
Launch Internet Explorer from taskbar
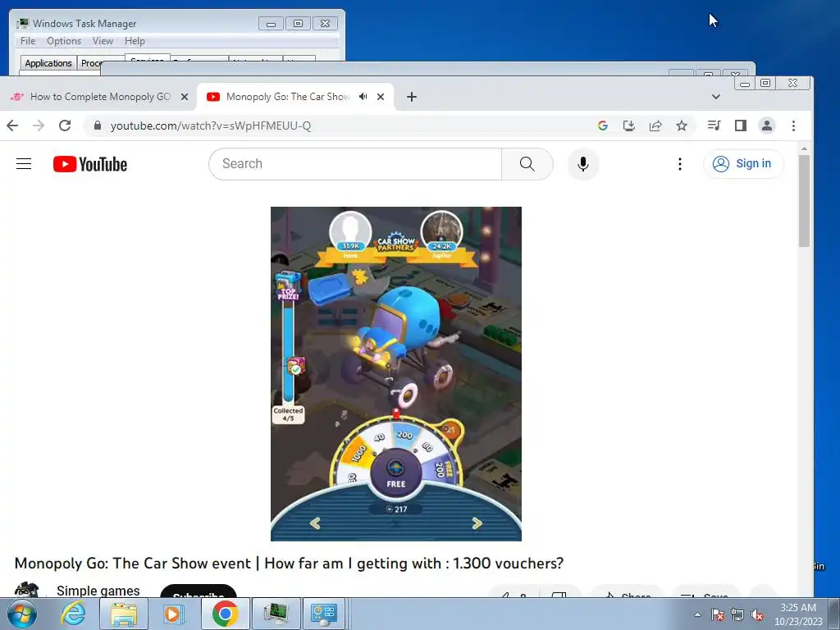pos(73,614)
